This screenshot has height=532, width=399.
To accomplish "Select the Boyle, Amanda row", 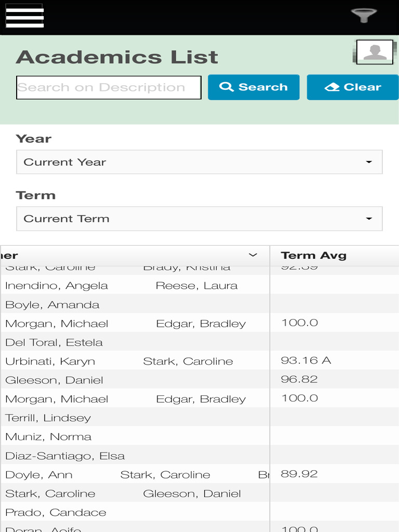I will click(x=52, y=305).
